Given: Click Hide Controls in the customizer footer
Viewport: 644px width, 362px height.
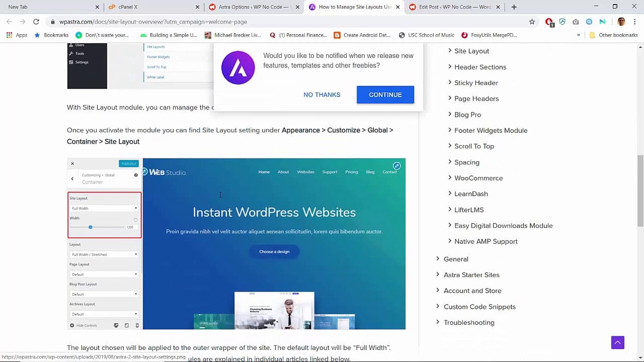Looking at the screenshot, I should point(87,325).
